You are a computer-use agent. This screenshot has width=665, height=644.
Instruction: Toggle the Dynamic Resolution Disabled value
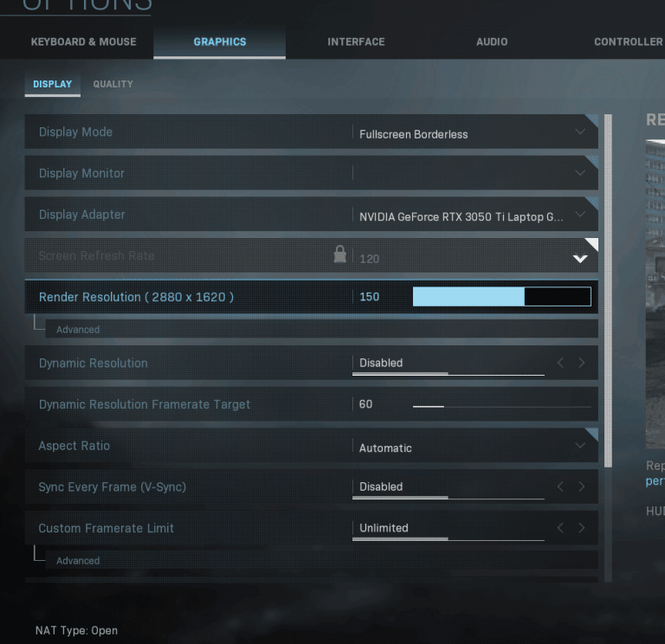coord(382,363)
